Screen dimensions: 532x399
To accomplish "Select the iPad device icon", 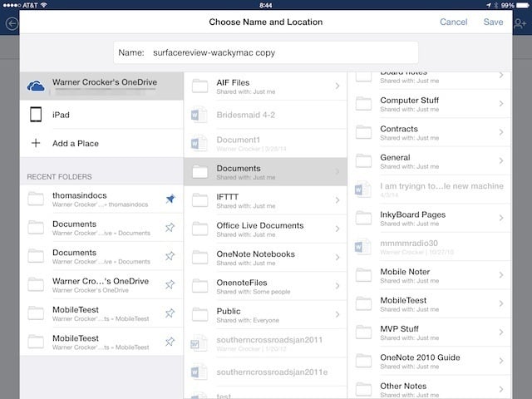I will 36,115.
